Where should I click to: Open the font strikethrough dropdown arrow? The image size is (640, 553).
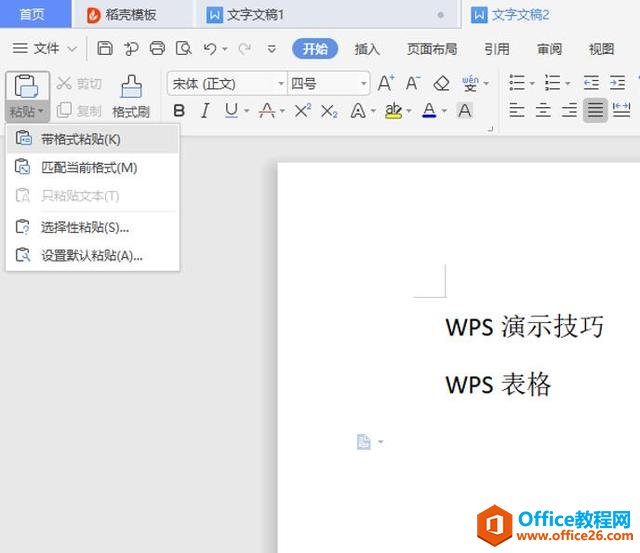(282, 111)
